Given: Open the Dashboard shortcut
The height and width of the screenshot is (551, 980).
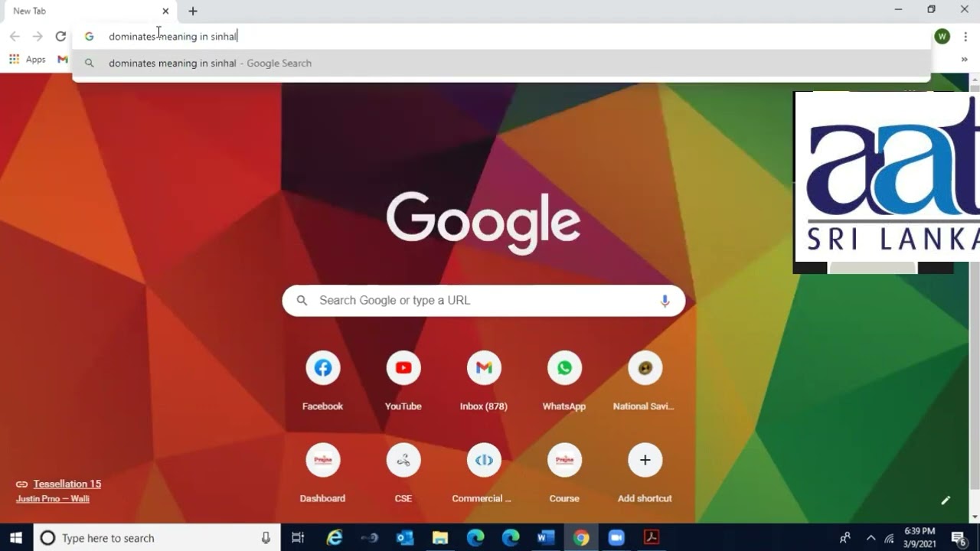Looking at the screenshot, I should pyautogui.click(x=322, y=460).
